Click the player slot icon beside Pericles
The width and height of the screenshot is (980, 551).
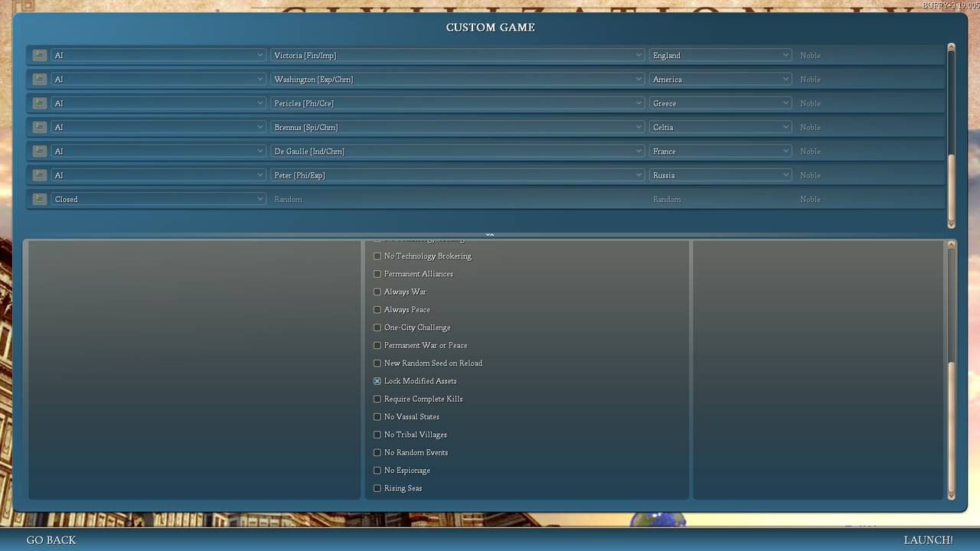[x=39, y=103]
